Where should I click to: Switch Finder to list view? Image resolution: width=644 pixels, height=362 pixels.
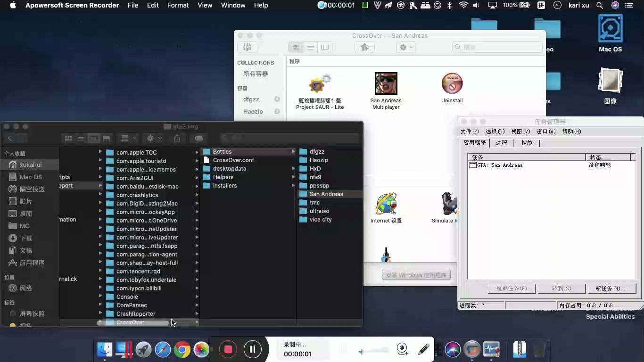pos(81,138)
